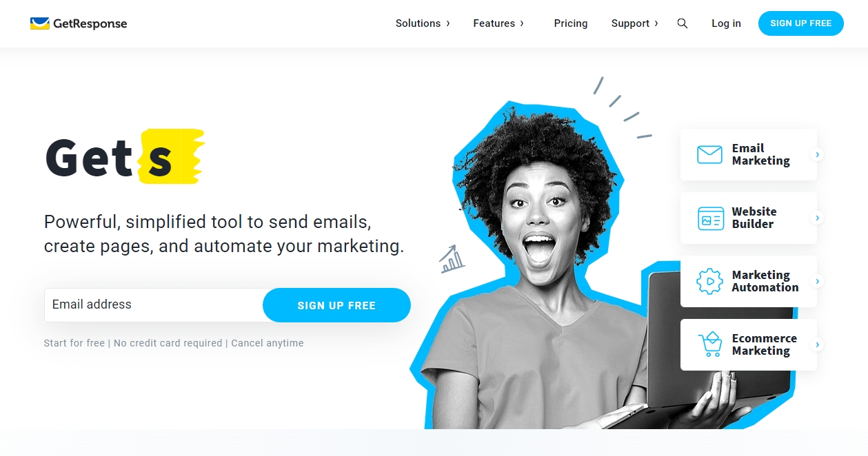Open the Log in link
Image resolution: width=868 pixels, height=456 pixels.
click(x=726, y=23)
